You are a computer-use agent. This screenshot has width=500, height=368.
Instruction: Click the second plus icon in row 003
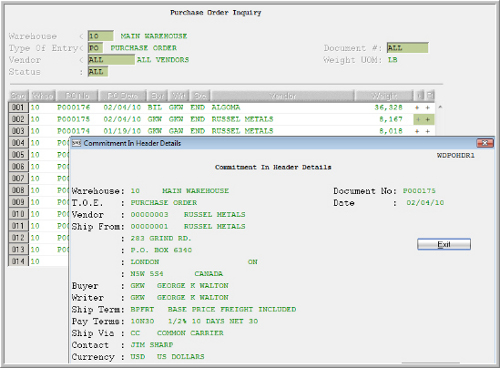pos(428,131)
